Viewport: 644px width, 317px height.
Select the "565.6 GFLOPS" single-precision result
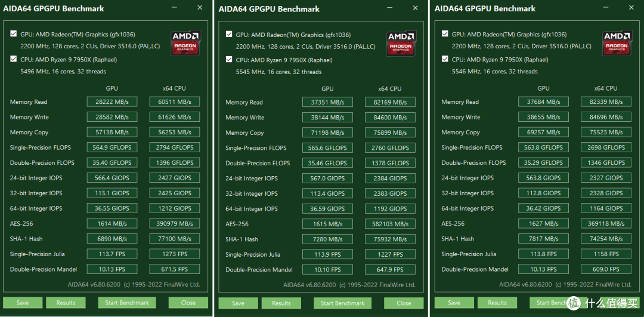(x=328, y=148)
